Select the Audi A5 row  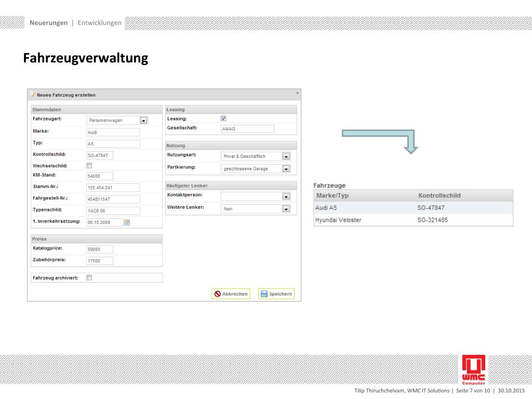413,208
